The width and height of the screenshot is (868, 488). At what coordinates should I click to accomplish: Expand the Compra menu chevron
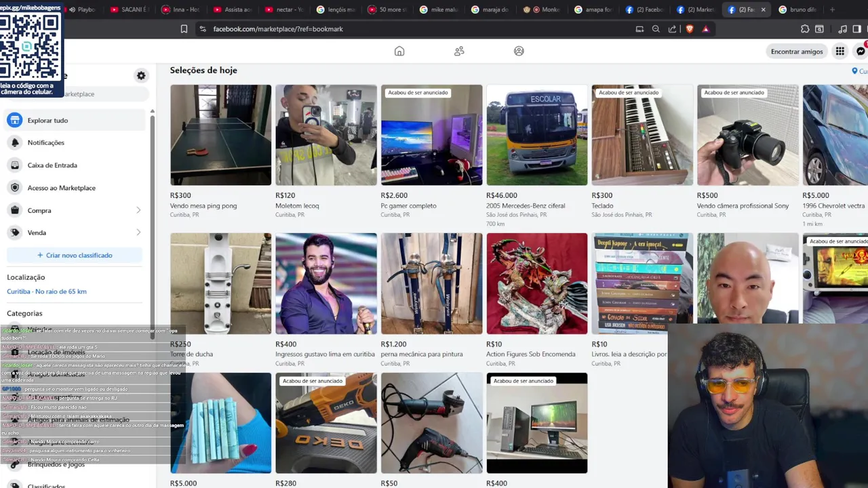coord(138,210)
